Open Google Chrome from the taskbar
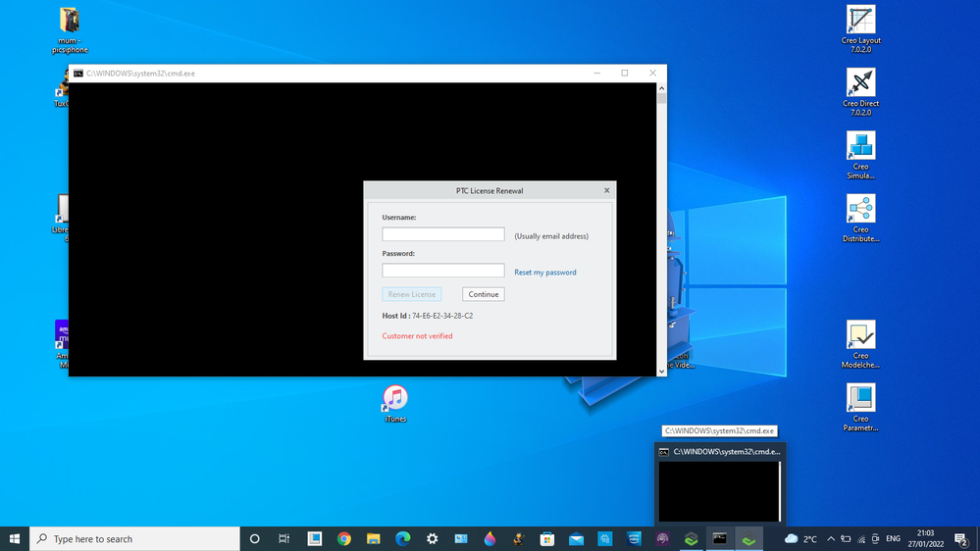 (344, 538)
